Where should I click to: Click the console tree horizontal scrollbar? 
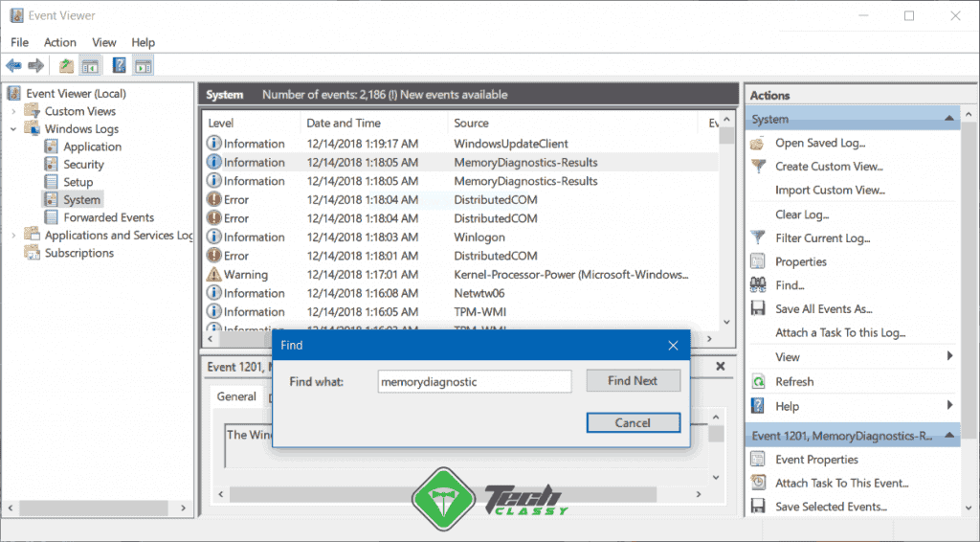pos(94,508)
